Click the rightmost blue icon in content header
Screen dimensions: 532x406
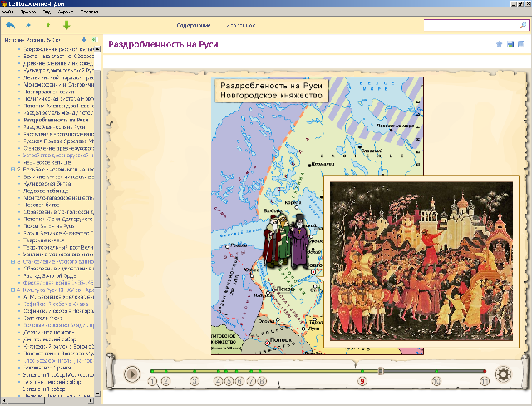coord(521,44)
